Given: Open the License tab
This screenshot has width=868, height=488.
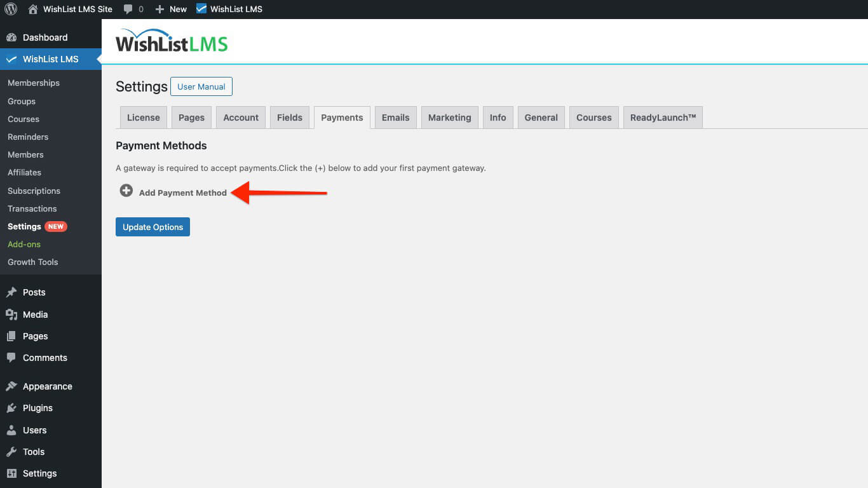Looking at the screenshot, I should [143, 117].
